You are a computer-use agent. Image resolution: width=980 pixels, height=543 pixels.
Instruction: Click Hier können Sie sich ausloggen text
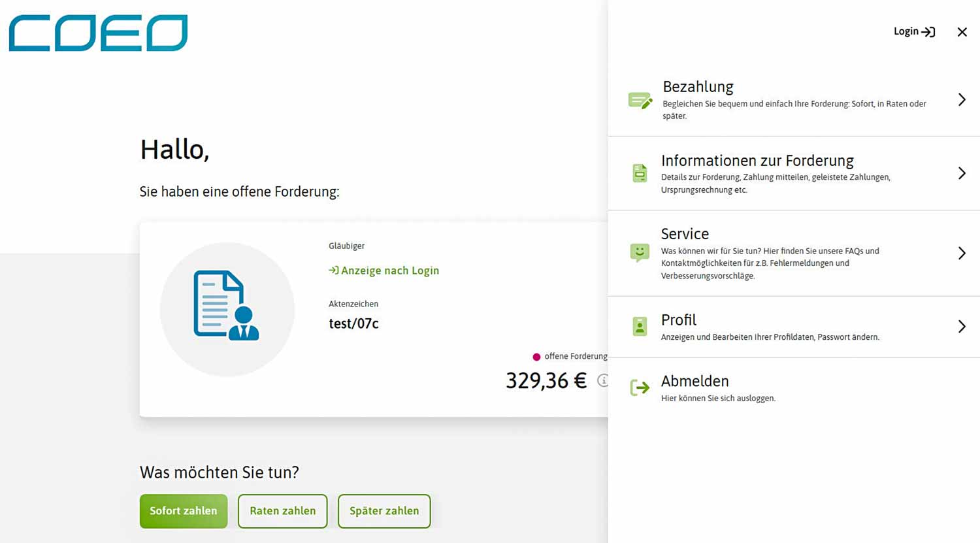(x=718, y=398)
